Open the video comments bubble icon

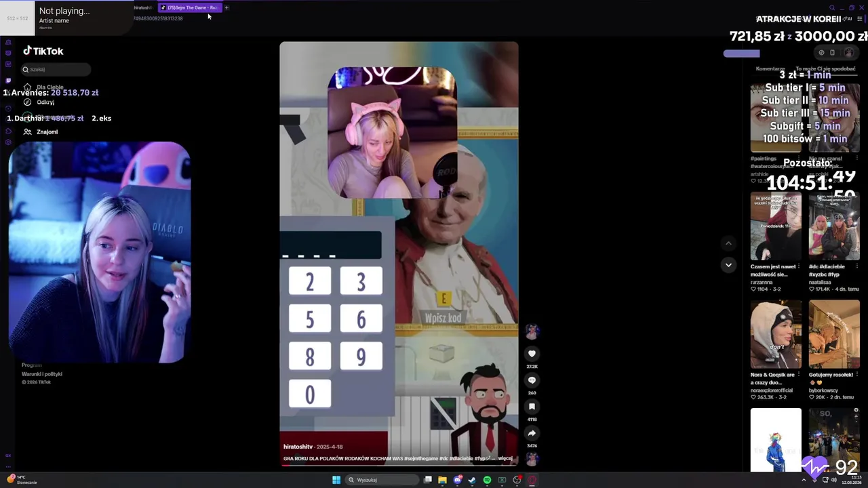click(x=532, y=380)
